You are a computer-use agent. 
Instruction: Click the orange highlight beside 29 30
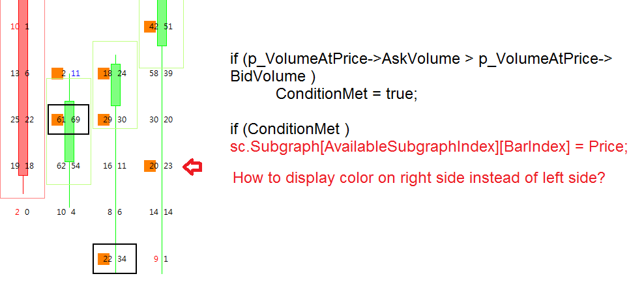pyautogui.click(x=104, y=120)
